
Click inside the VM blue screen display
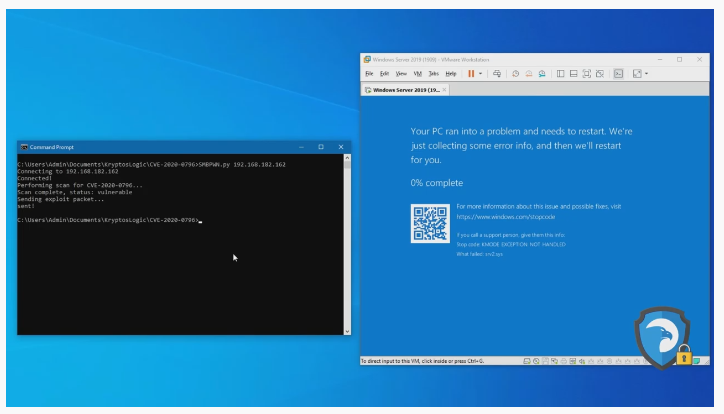(x=534, y=226)
